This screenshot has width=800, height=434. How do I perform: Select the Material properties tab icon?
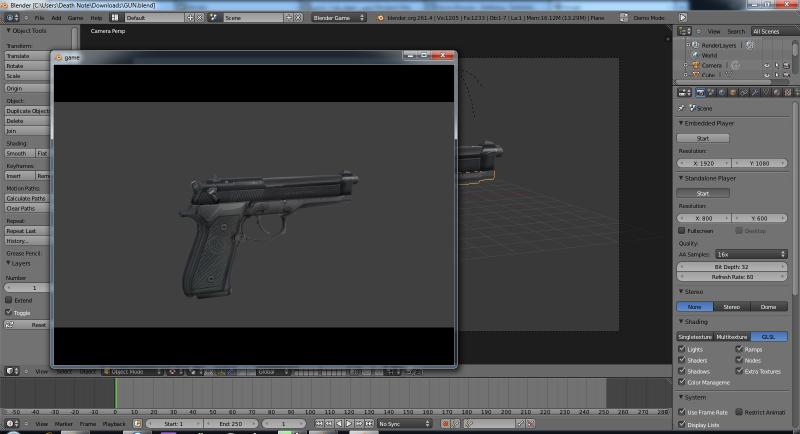(x=777, y=92)
